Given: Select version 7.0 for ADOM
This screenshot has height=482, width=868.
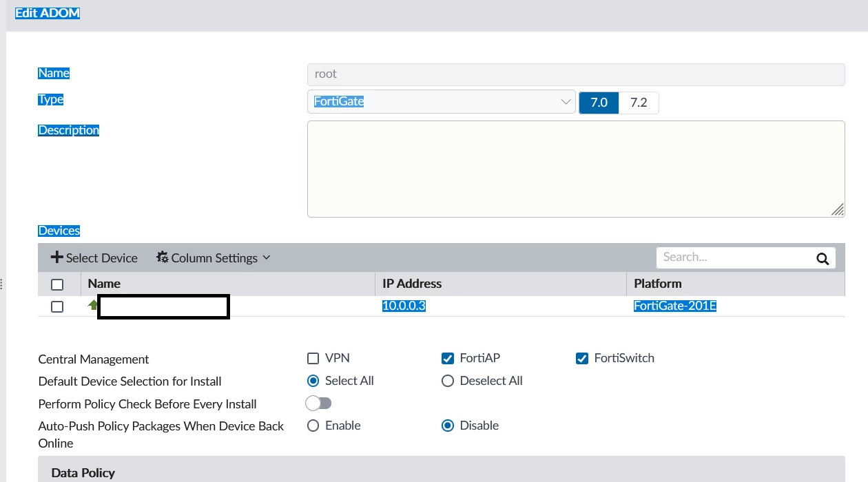Looking at the screenshot, I should tap(599, 103).
